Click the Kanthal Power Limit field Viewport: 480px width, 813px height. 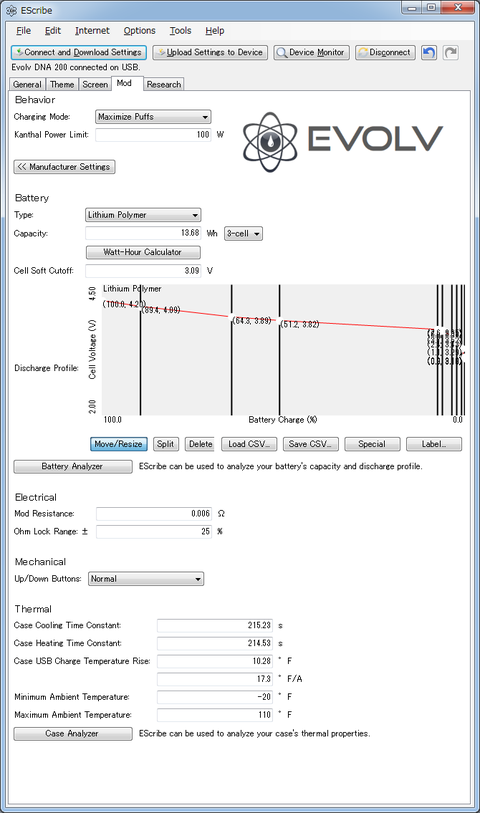[153, 135]
